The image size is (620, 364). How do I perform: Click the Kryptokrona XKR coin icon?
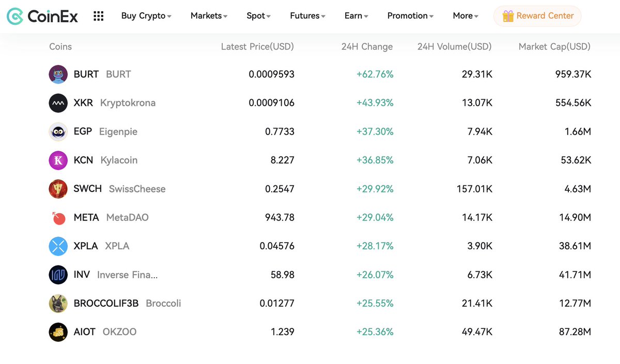point(58,103)
